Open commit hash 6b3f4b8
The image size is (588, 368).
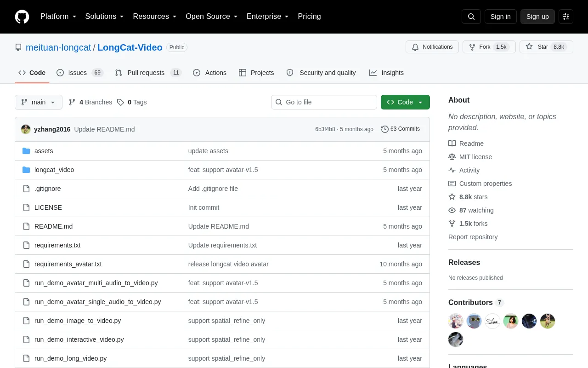[325, 129]
